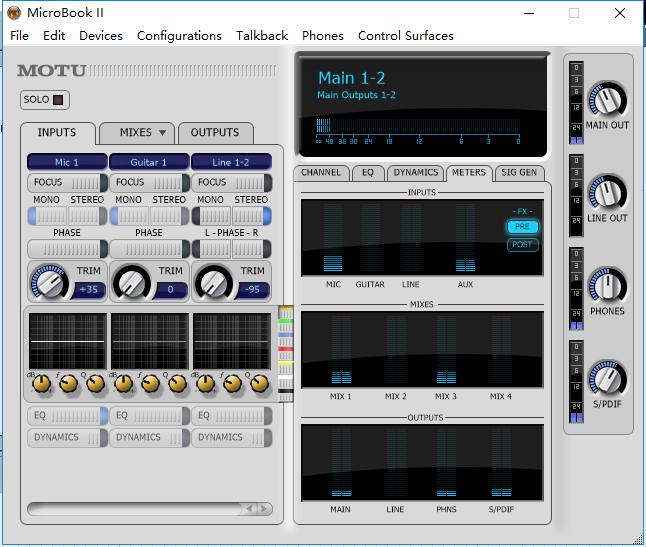This screenshot has width=646, height=547.
Task: Switch to the OUTPUTS tab
Action: 215,133
